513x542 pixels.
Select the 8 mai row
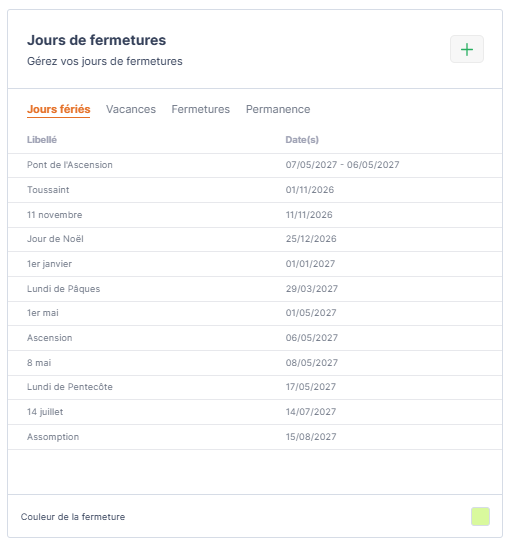[255, 363]
